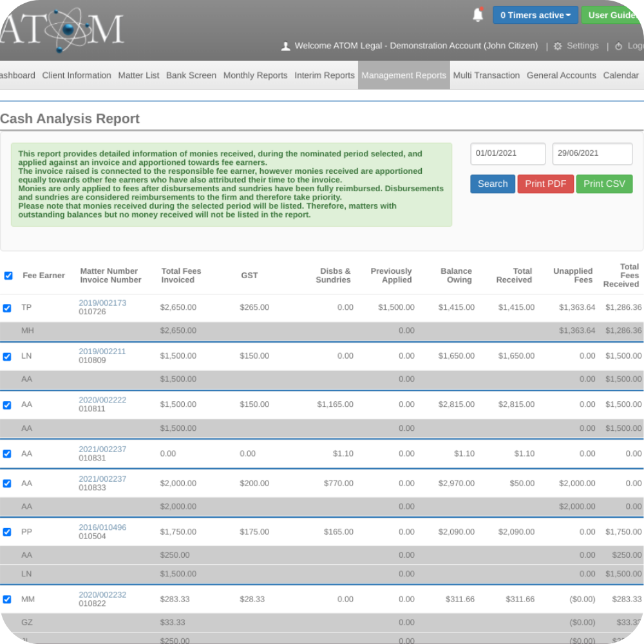Viewport: 644px width, 644px height.
Task: Switch to the Matter List tab
Action: pos(138,75)
